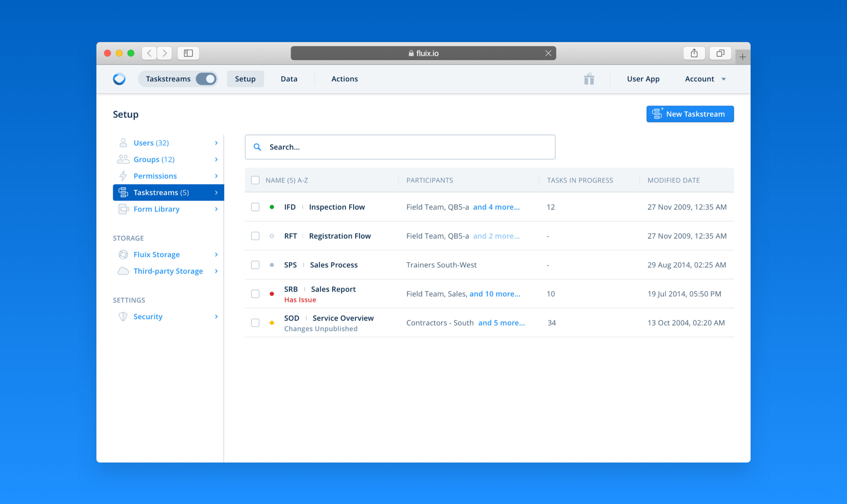The height and width of the screenshot is (504, 847).
Task: Click the search magnifier icon
Action: (x=257, y=147)
